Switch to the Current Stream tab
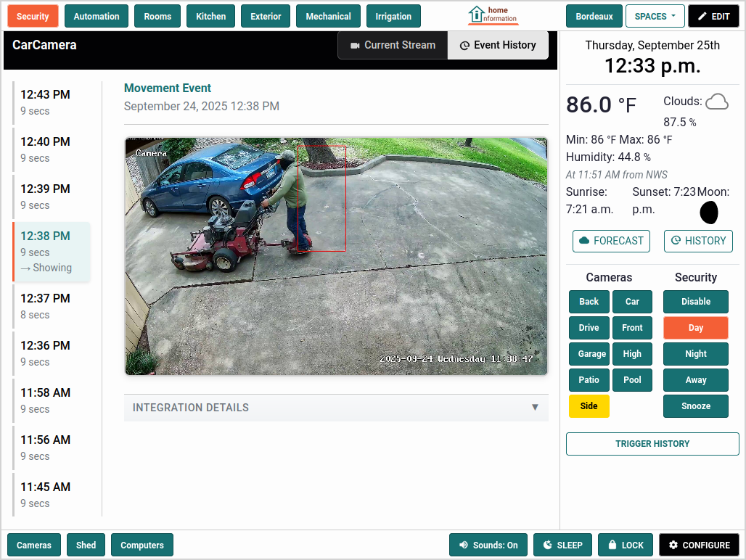This screenshot has width=746, height=560. 393,45
